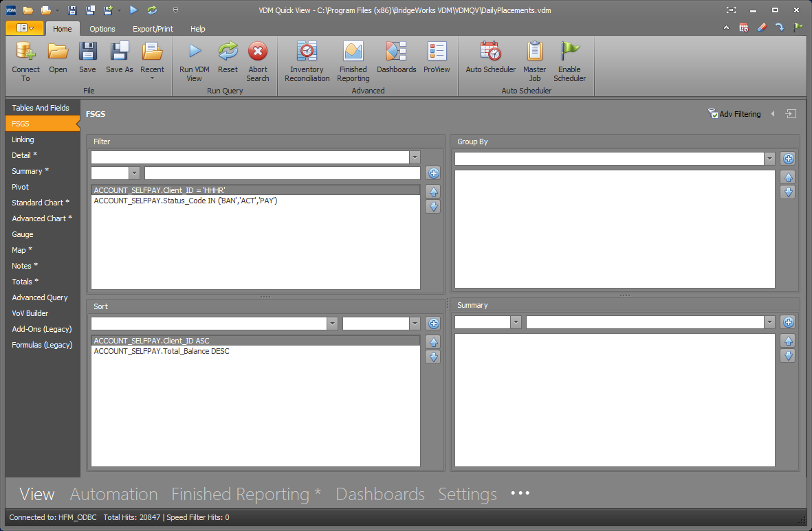Switch to Finished Reporting * bottom navigation

click(x=246, y=495)
